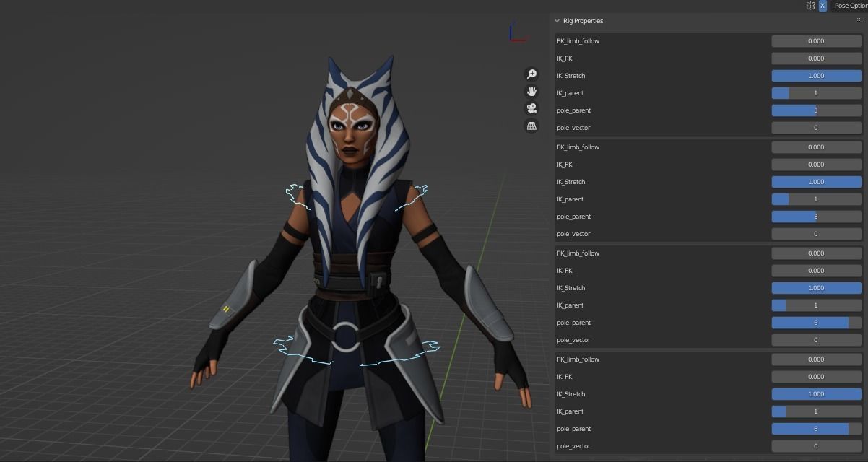The image size is (868, 462).
Task: Switch perspective/orthographic with the grid icon
Action: [531, 126]
